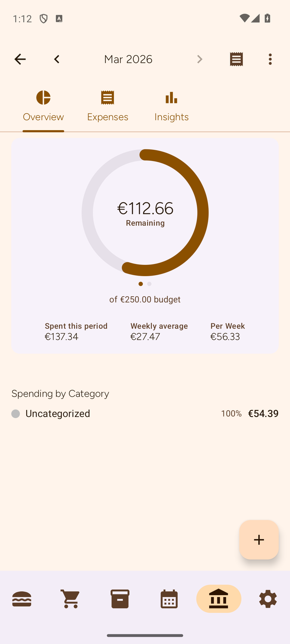Select the first carousel page dot
The width and height of the screenshot is (290, 644).
click(140, 284)
